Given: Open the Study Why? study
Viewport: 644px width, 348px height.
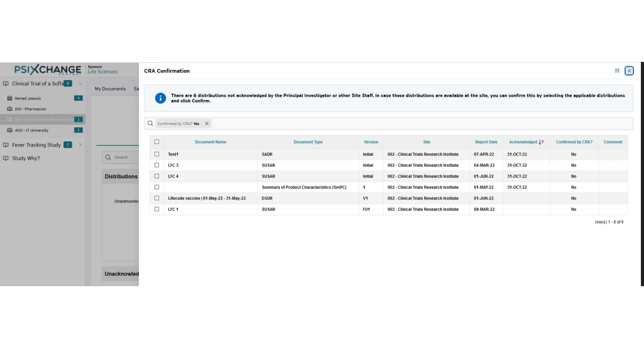Looking at the screenshot, I should click(26, 158).
